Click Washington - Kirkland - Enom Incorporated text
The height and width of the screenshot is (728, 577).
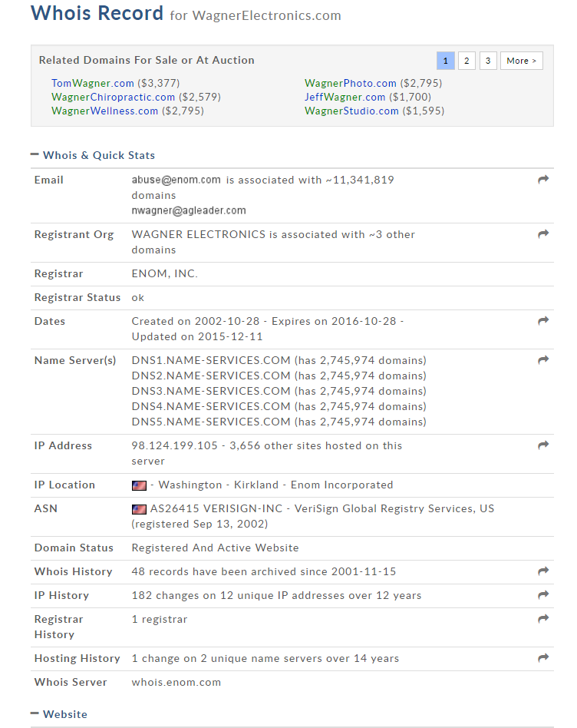point(275,485)
